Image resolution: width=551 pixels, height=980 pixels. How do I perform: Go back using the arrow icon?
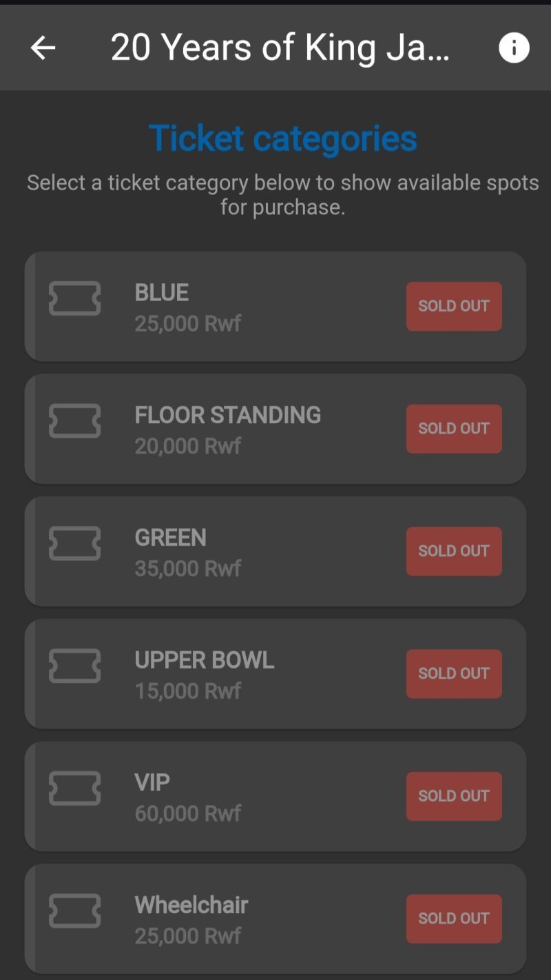click(43, 48)
